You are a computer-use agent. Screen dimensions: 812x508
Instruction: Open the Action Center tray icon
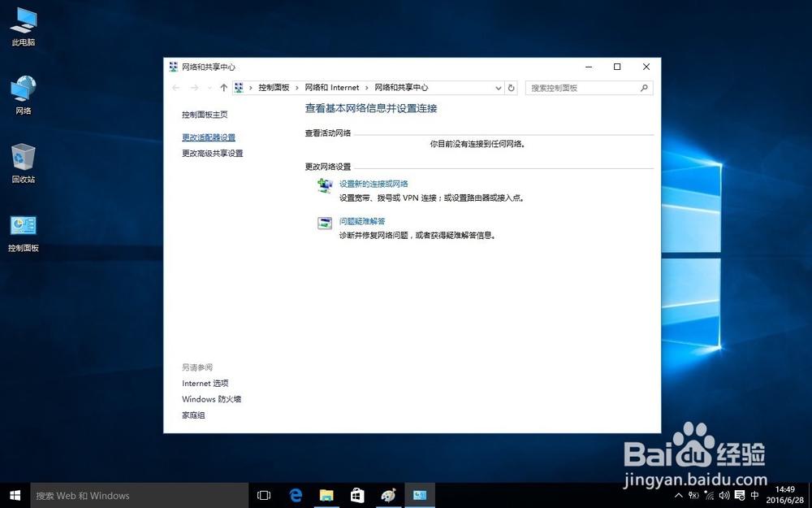coord(739,495)
